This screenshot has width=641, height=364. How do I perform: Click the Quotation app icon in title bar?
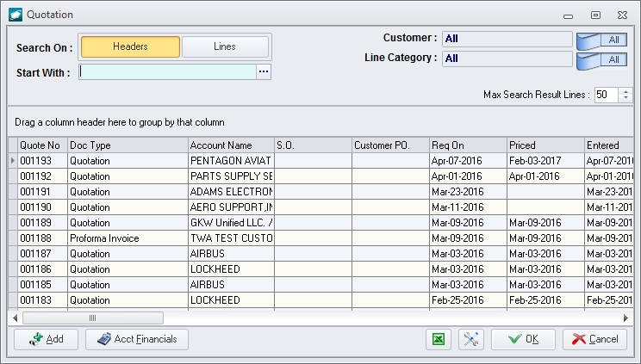16,15
